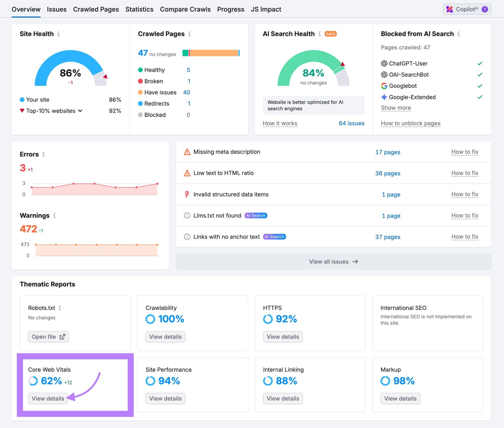Open the Compare Crawls tab
Image resolution: width=504 pixels, height=428 pixels.
pos(185,9)
